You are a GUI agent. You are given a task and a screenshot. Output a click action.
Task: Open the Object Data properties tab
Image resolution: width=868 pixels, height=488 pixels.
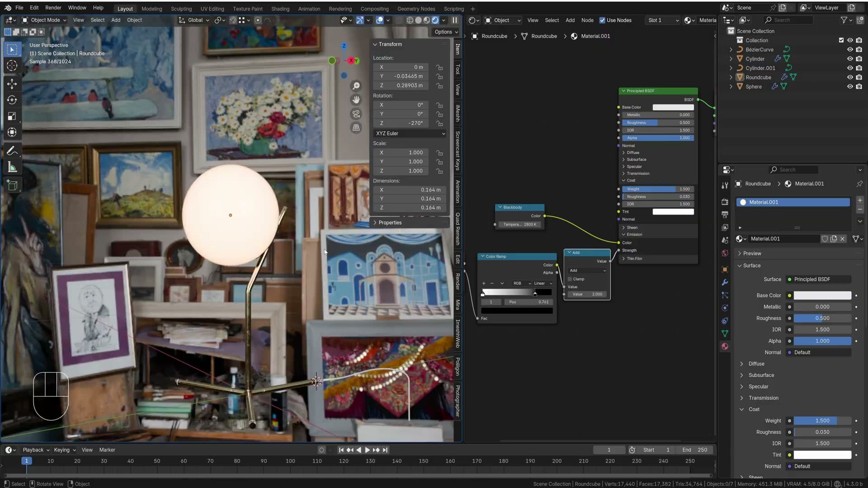click(x=725, y=333)
